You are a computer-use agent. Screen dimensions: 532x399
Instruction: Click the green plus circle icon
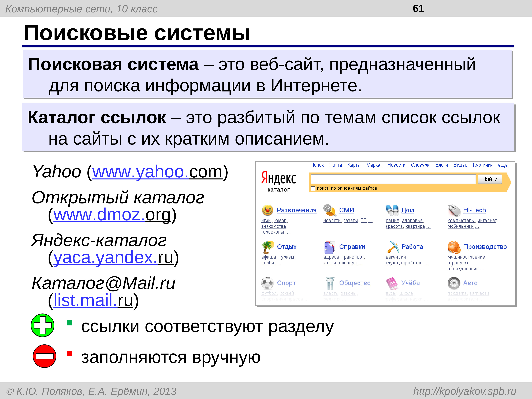43,325
